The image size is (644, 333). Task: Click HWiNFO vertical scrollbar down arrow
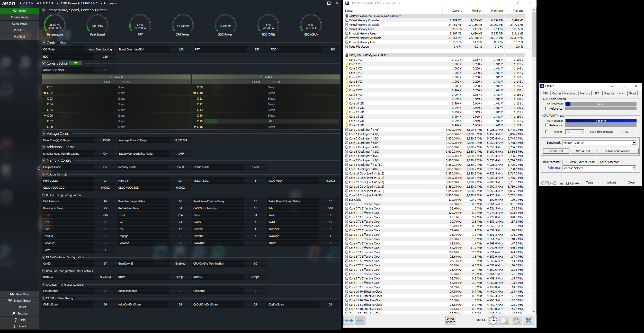coord(534,311)
